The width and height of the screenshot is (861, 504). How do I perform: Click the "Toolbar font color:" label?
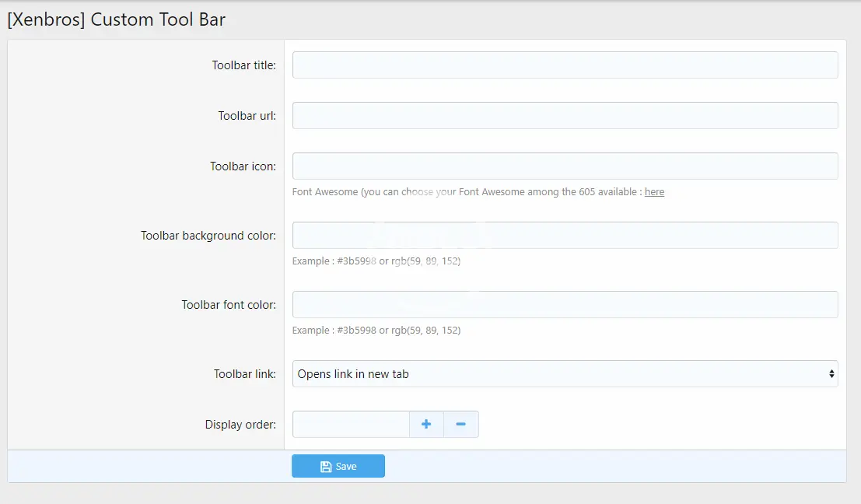[229, 305]
